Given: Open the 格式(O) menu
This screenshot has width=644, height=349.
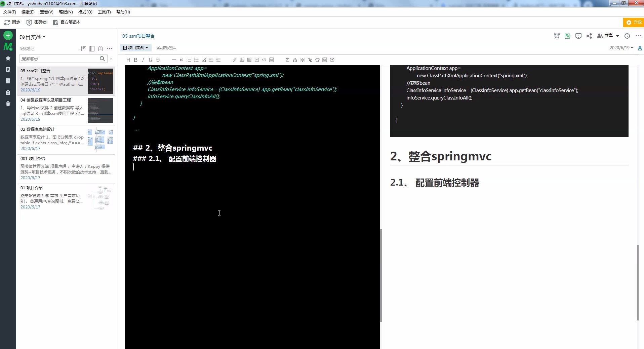Looking at the screenshot, I should coord(85,12).
